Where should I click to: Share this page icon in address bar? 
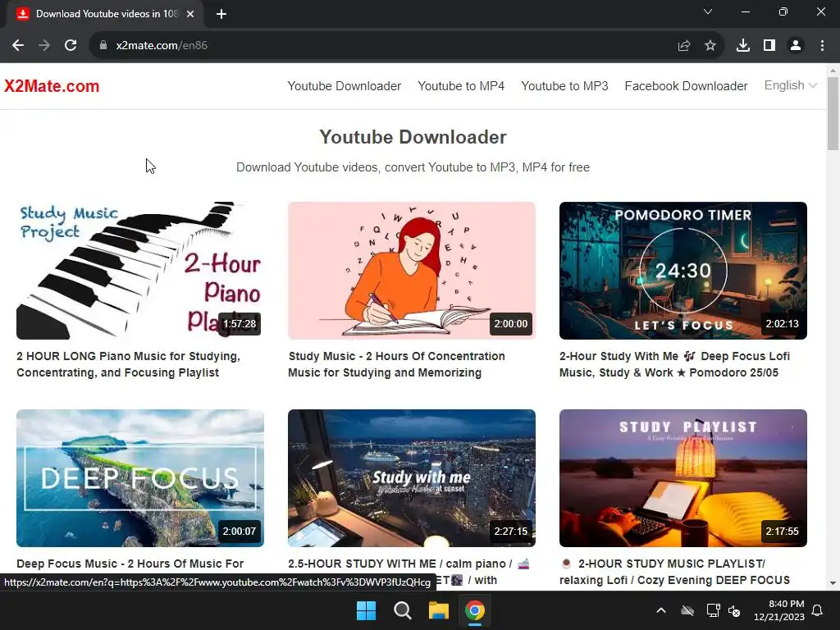(684, 46)
